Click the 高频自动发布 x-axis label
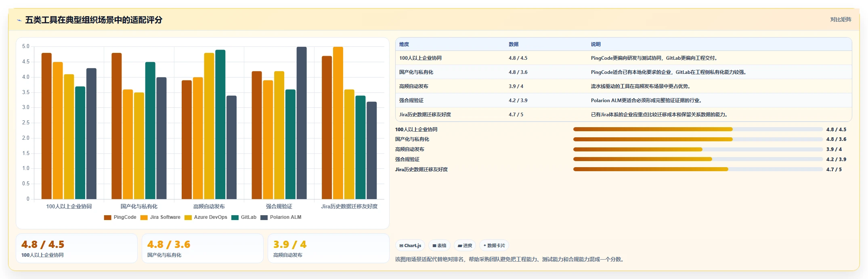868x279 pixels. click(x=209, y=206)
